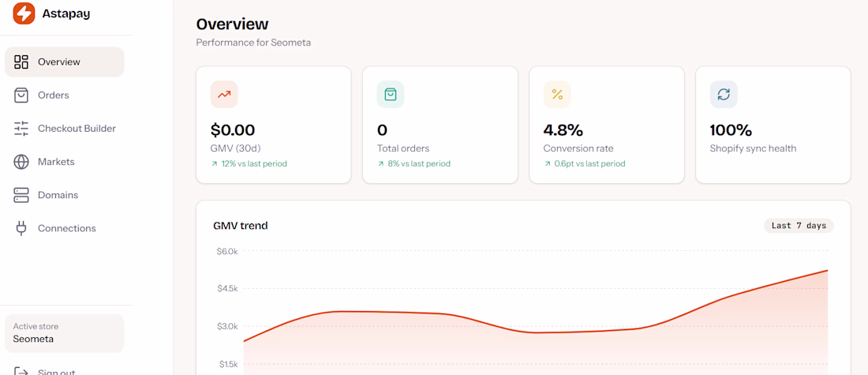Click the Total orders green bag icon
Viewport: 868px width, 375px height.
click(391, 94)
